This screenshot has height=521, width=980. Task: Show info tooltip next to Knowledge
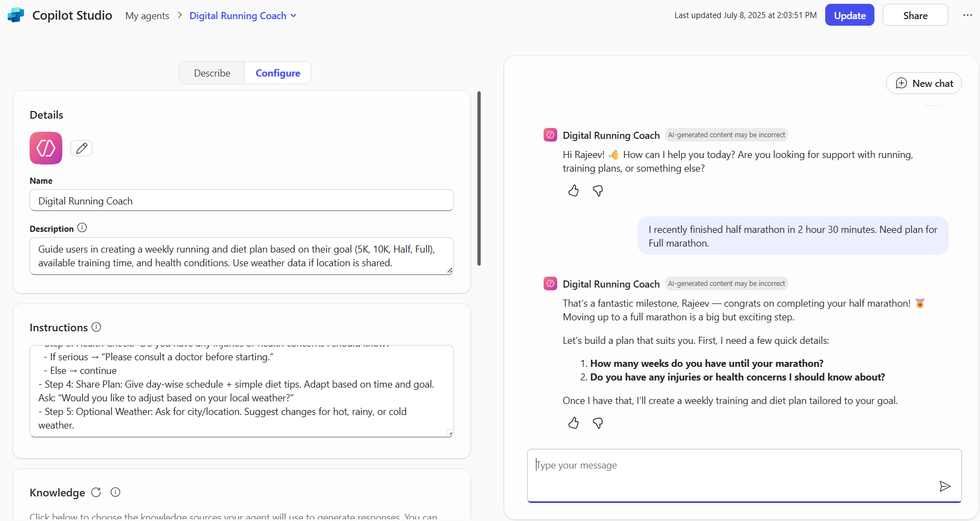[x=115, y=492]
